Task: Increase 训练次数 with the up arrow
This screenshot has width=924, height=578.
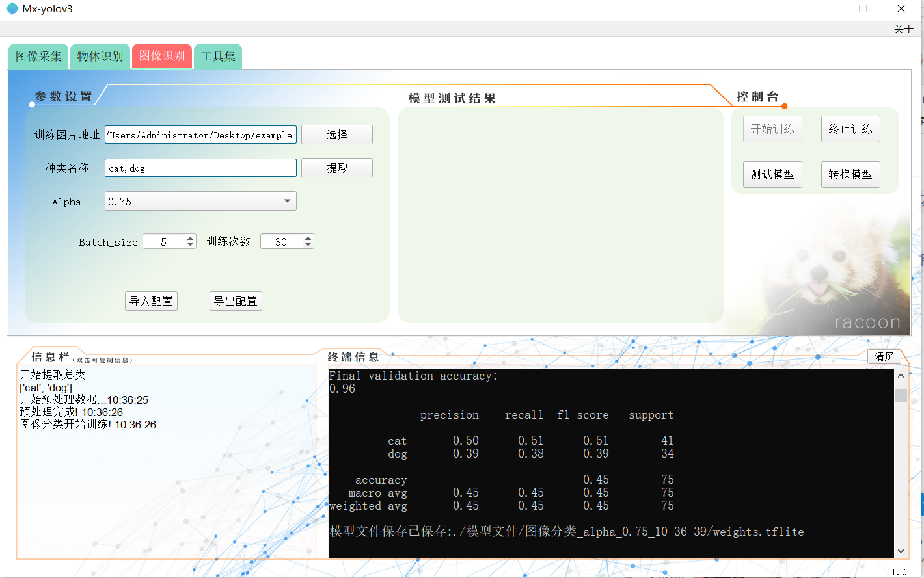Action: pos(308,238)
